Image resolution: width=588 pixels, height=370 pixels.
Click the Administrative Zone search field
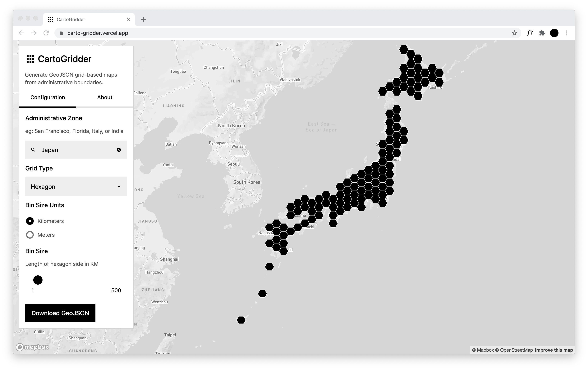tap(76, 150)
